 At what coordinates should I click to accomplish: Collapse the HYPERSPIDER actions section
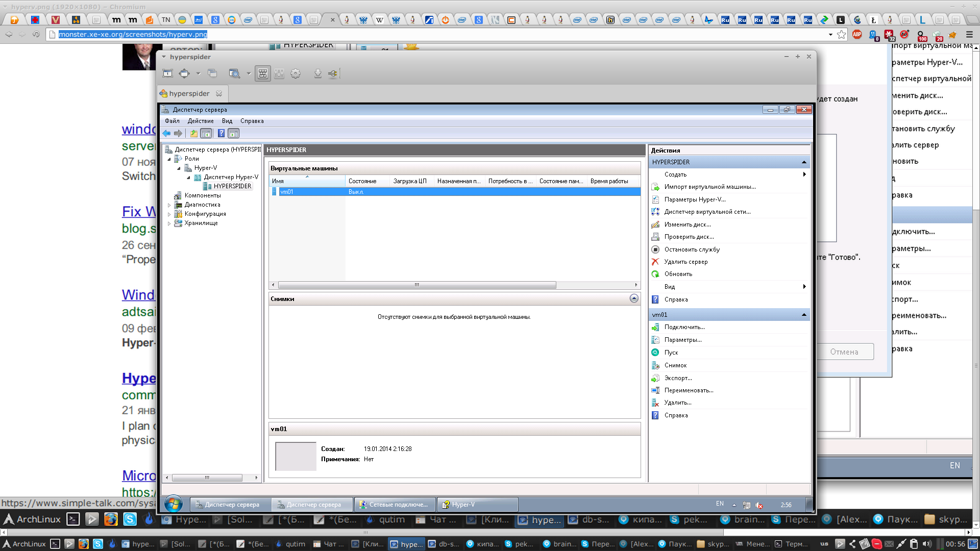pyautogui.click(x=804, y=162)
